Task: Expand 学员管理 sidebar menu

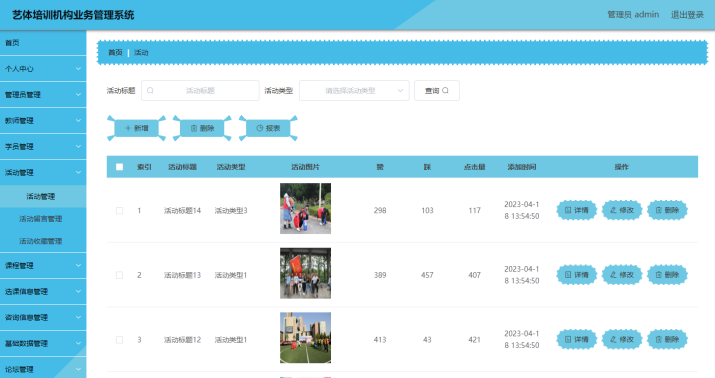Action: [x=43, y=147]
